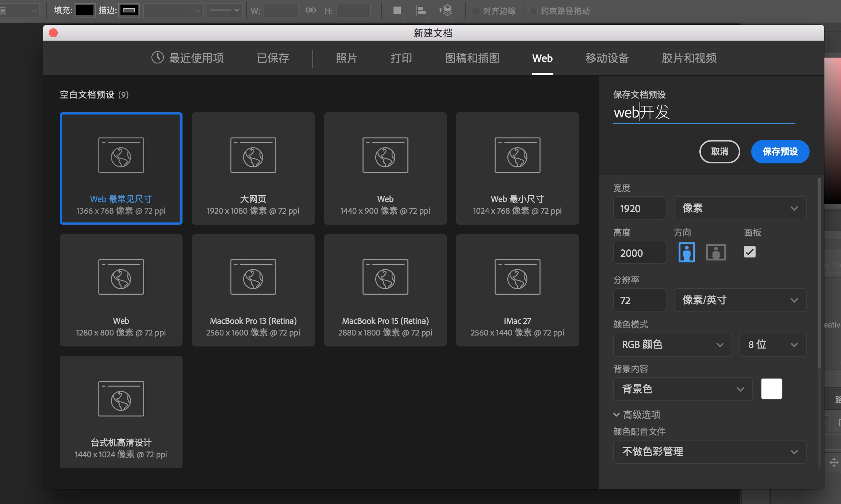Switch to the 打印 tab

click(x=401, y=58)
